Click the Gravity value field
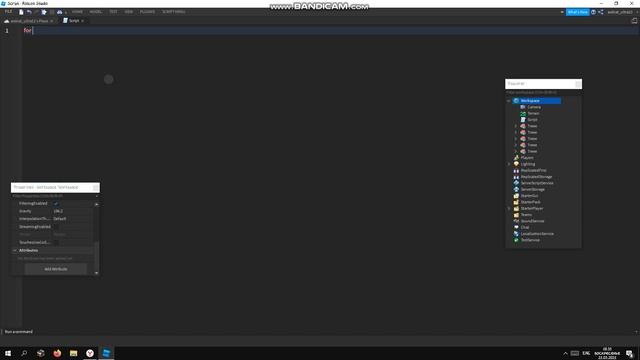This screenshot has width=640, height=360. [x=72, y=211]
